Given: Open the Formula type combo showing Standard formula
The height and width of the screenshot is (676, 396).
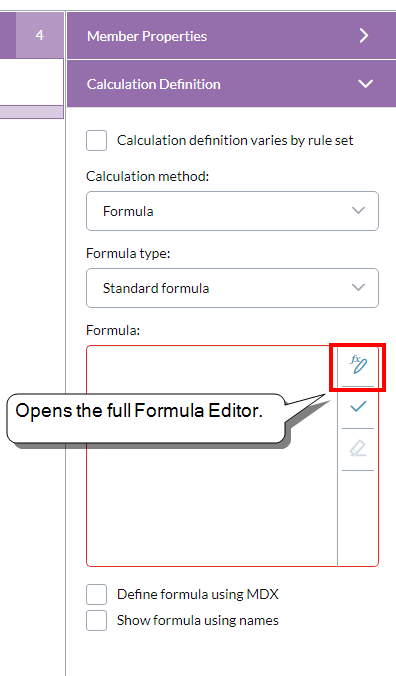Looking at the screenshot, I should point(232,288).
